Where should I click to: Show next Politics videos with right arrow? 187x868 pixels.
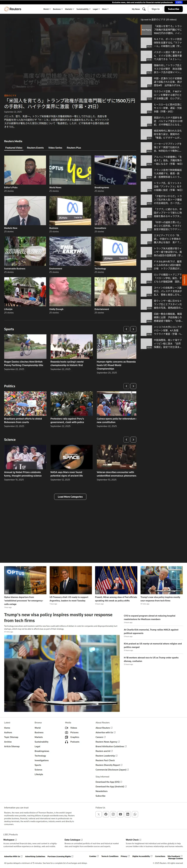pos(133,386)
